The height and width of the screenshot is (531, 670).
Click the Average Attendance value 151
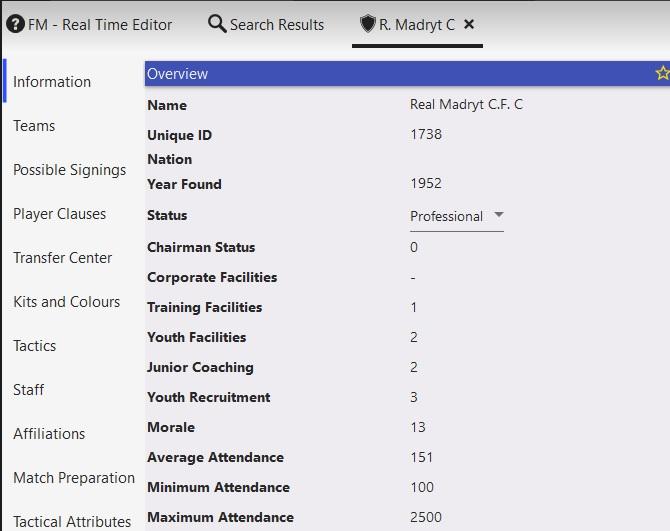click(422, 457)
